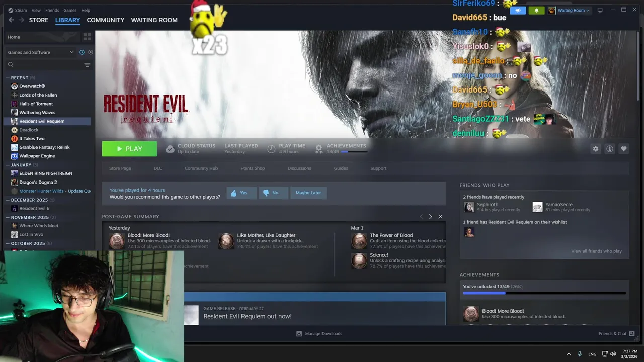Open View all friends who play
This screenshot has height=362, width=644.
coord(596,251)
